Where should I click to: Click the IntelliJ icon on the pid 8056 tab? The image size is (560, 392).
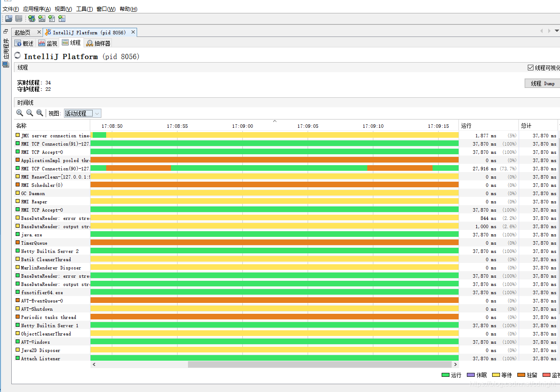[x=48, y=33]
